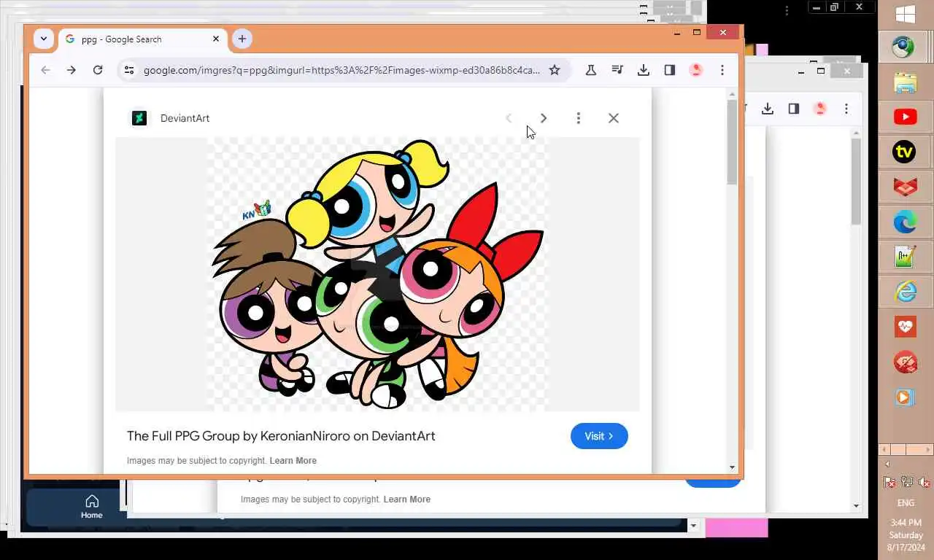Open Chrome from the taskbar

click(x=906, y=47)
